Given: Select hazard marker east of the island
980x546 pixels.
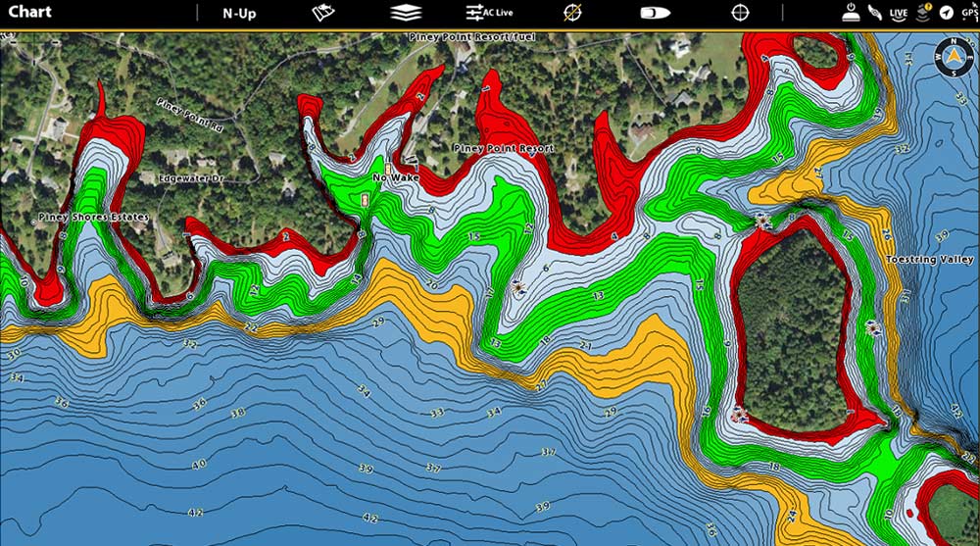Looking at the screenshot, I should [x=873, y=327].
